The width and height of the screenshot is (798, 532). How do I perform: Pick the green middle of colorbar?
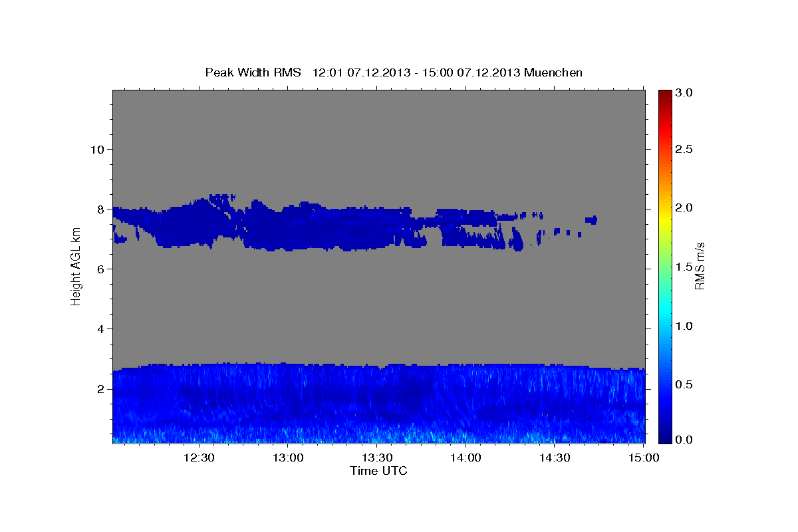tap(665, 266)
